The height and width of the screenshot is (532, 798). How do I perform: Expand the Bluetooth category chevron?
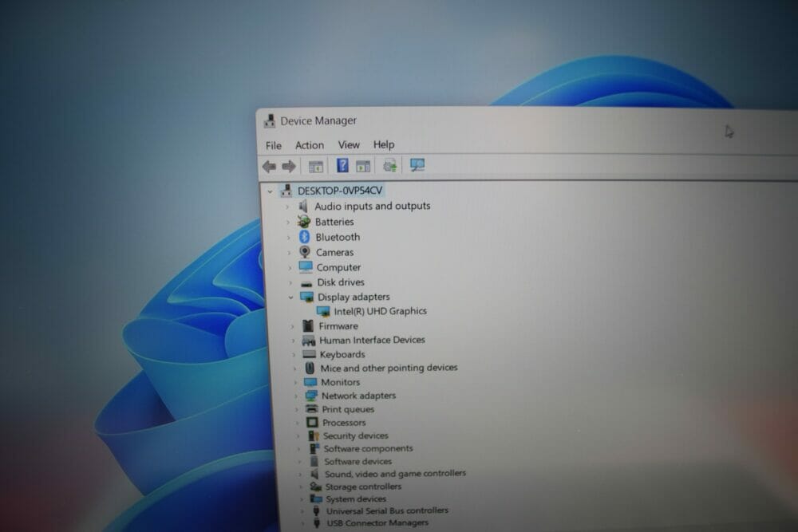[x=289, y=238]
